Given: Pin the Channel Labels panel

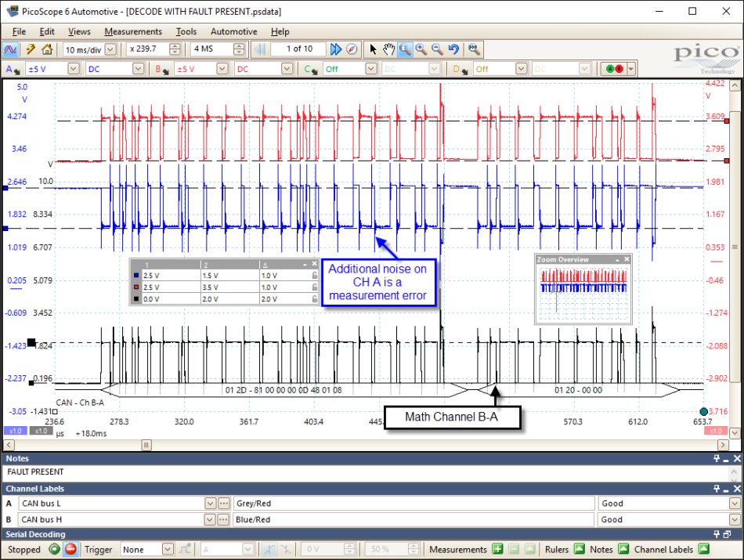Looking at the screenshot, I should click(717, 489).
